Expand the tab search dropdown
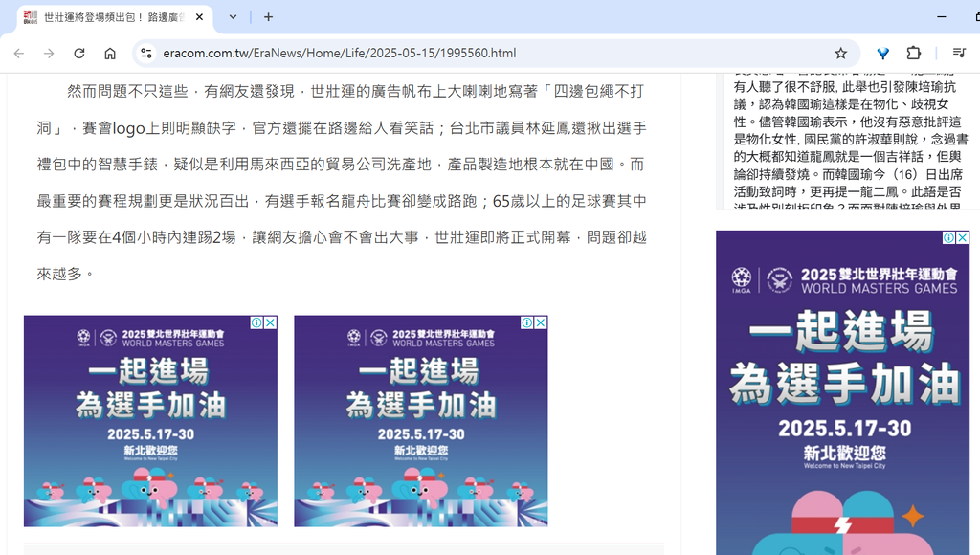Image resolution: width=980 pixels, height=555 pixels. [x=234, y=17]
